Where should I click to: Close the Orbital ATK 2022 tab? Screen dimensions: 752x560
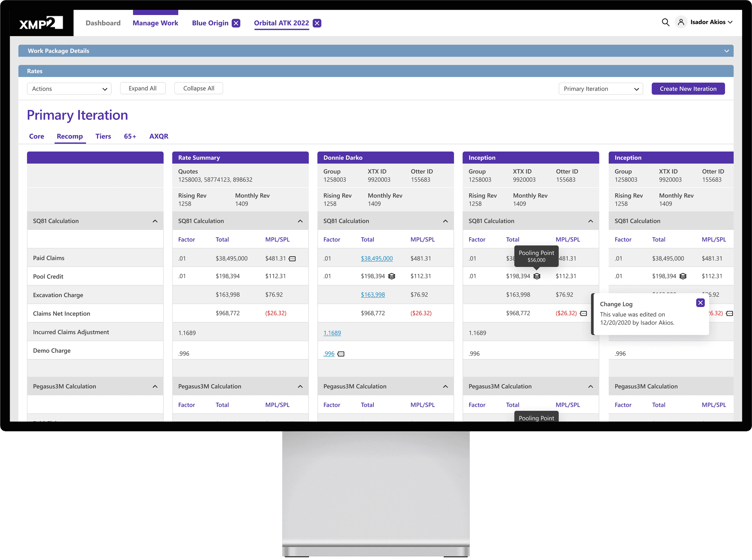click(x=317, y=23)
